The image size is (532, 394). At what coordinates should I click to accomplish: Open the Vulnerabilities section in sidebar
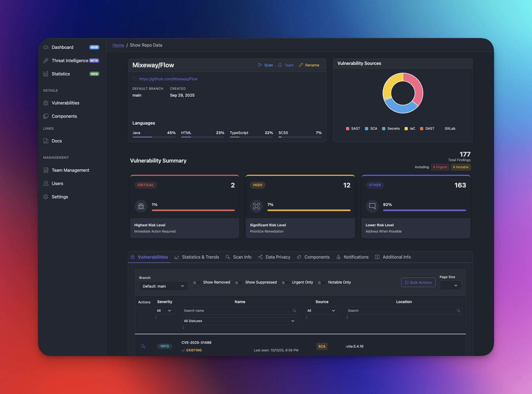46,103
